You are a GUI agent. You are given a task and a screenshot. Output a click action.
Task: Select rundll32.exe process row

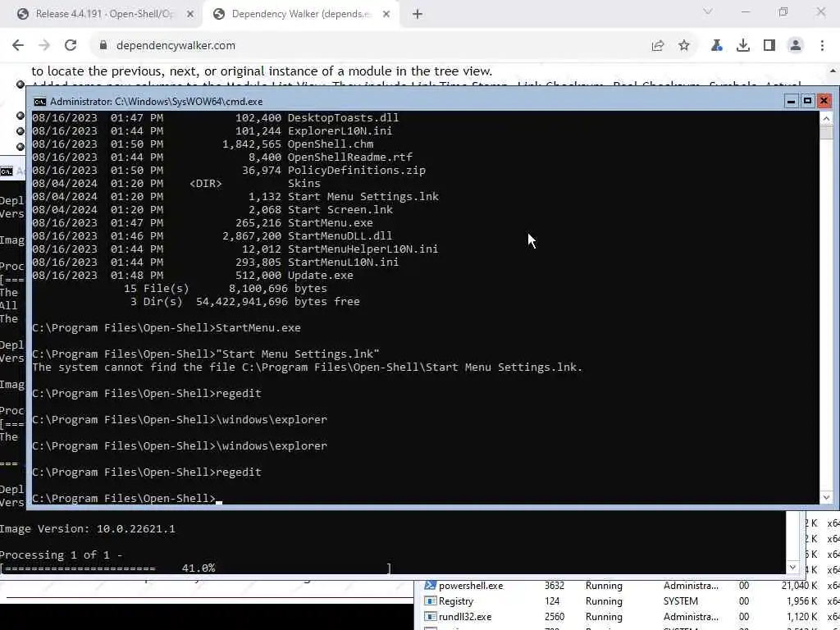[628, 617]
